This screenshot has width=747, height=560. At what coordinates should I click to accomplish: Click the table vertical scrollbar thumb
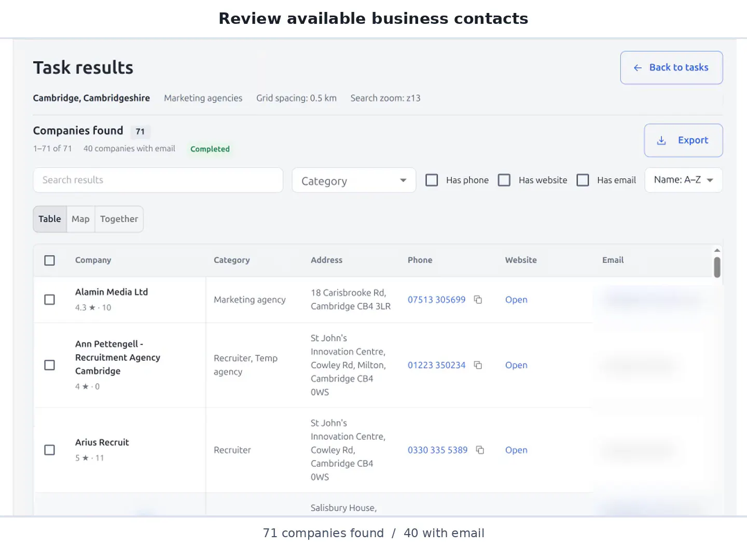pyautogui.click(x=717, y=268)
